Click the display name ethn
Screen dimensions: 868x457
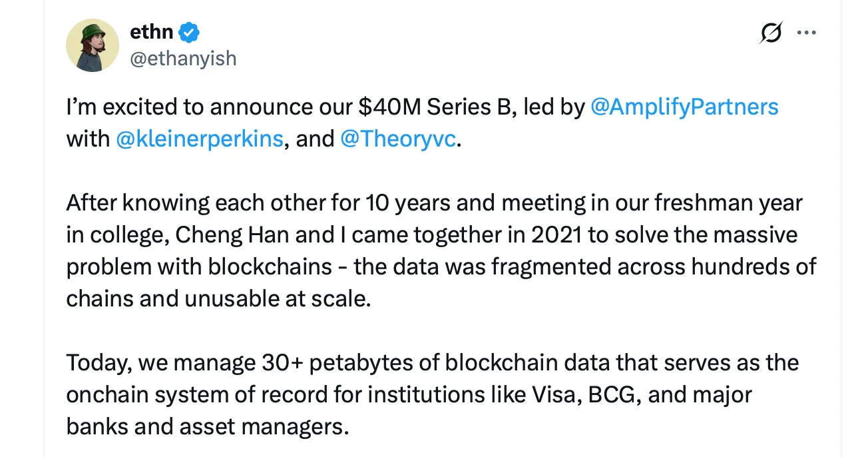pos(152,31)
